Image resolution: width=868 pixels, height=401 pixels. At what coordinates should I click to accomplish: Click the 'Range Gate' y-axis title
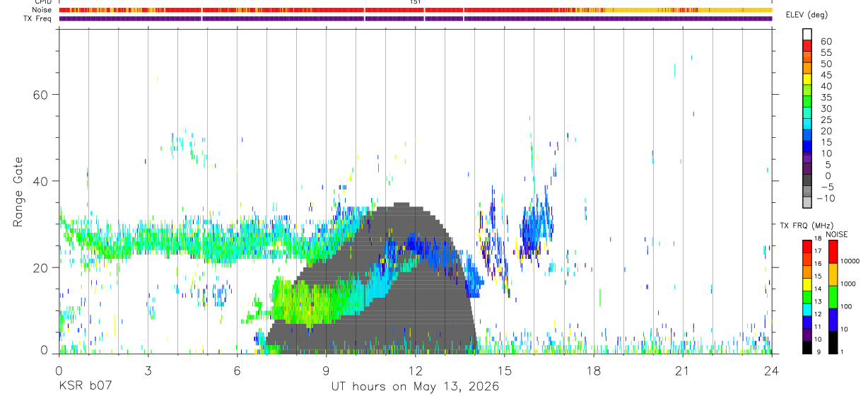(x=18, y=191)
